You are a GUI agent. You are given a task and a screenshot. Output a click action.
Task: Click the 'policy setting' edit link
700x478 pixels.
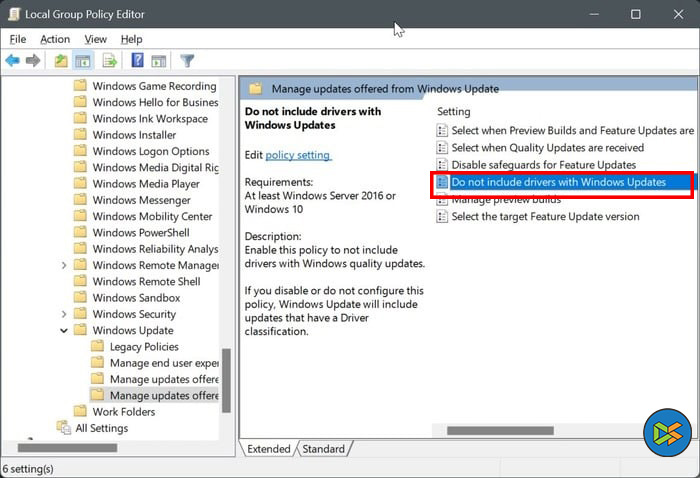pos(298,155)
